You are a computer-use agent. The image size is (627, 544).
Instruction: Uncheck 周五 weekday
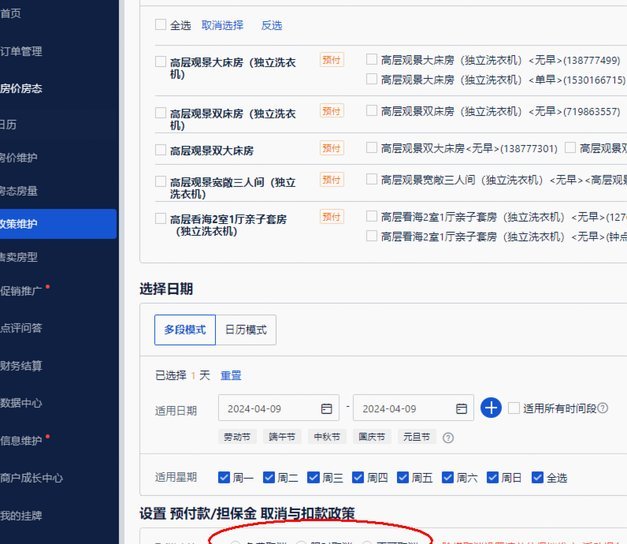tap(403, 477)
